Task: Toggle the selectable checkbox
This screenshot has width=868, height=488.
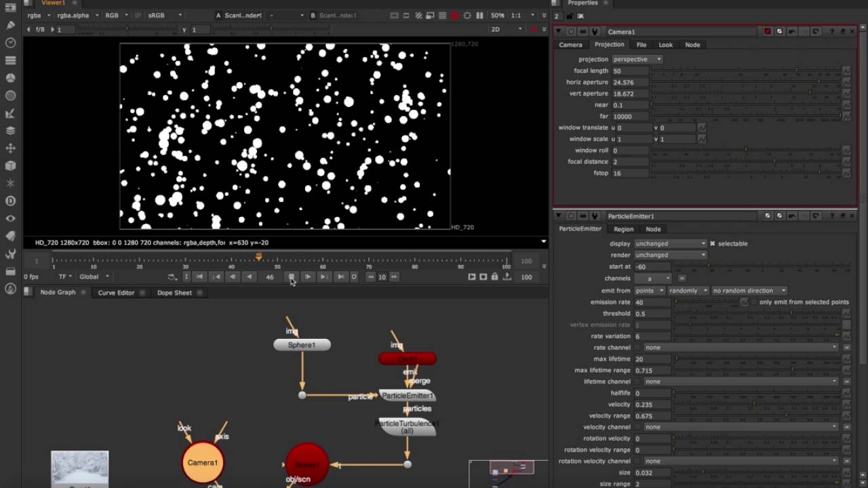Action: pos(712,243)
